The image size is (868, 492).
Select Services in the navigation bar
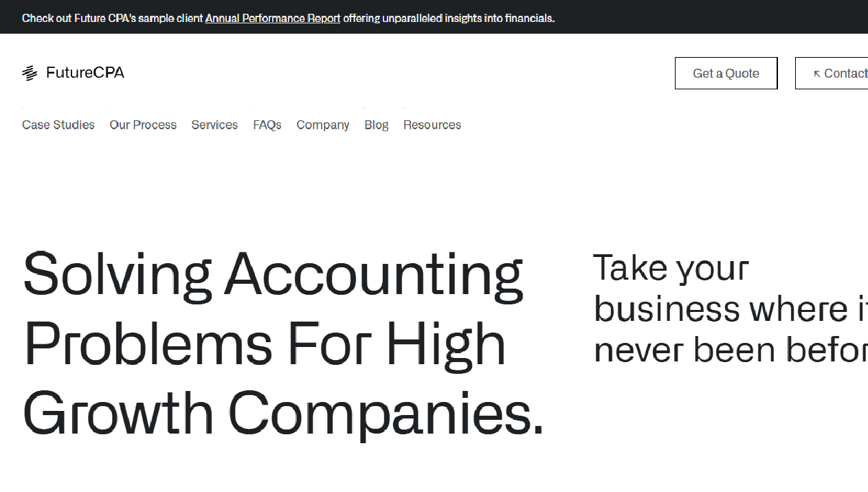coord(214,125)
